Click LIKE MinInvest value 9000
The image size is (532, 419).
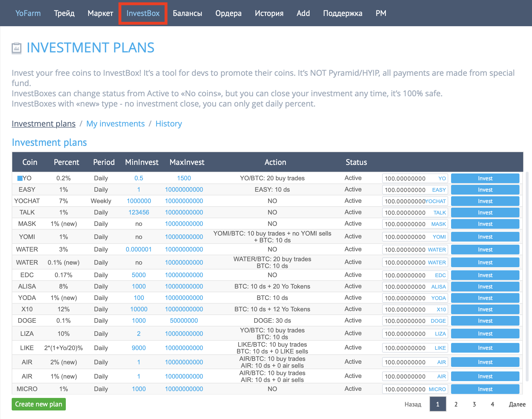coord(139,348)
